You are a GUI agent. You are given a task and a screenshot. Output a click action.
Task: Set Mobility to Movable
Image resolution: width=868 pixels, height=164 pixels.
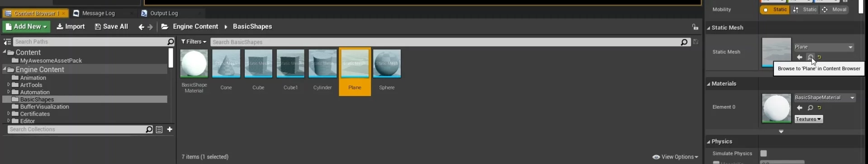point(835,10)
